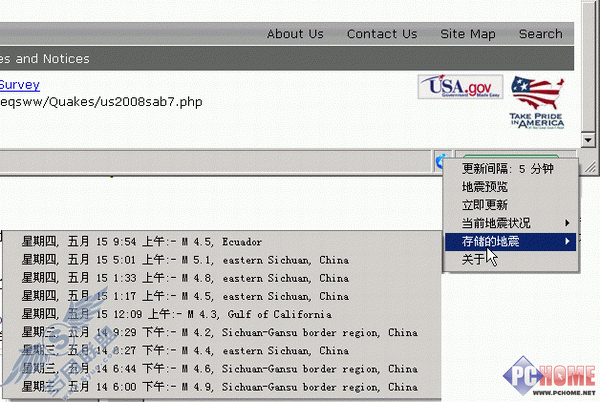Select the M 5.1 eastern Sichuan entry
The image size is (600, 402).
[x=222, y=260]
